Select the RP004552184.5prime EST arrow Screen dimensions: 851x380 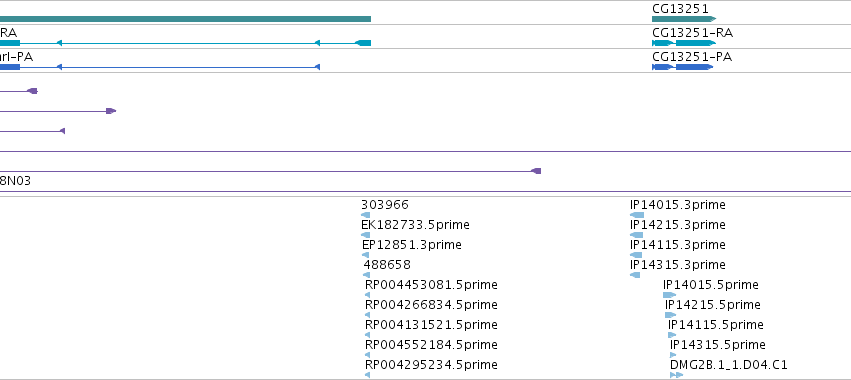tap(367, 355)
